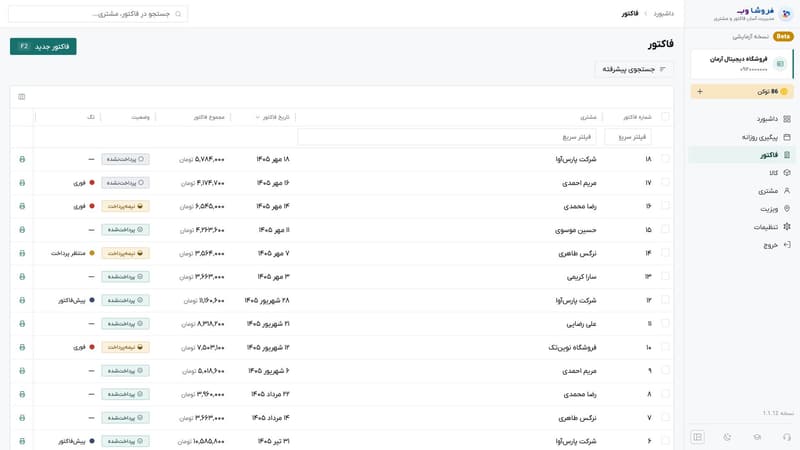The width and height of the screenshot is (800, 450).
Task: Click the headset support icon in the sidebar footer
Action: click(787, 437)
